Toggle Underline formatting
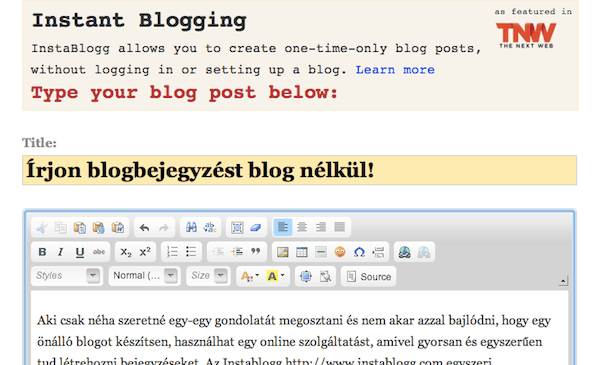Screen dimensions: 600x365 (x=80, y=252)
